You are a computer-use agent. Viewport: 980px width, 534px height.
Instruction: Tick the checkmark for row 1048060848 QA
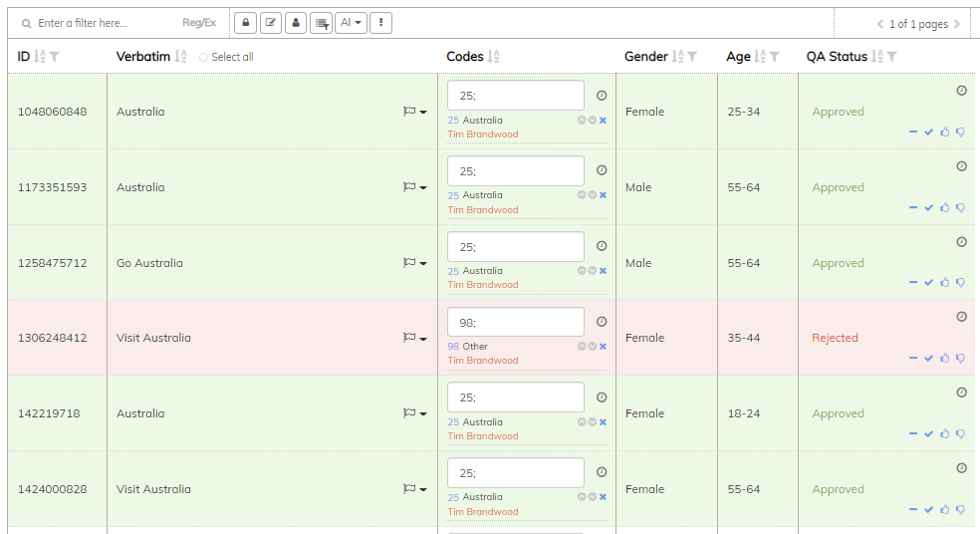pos(928,132)
